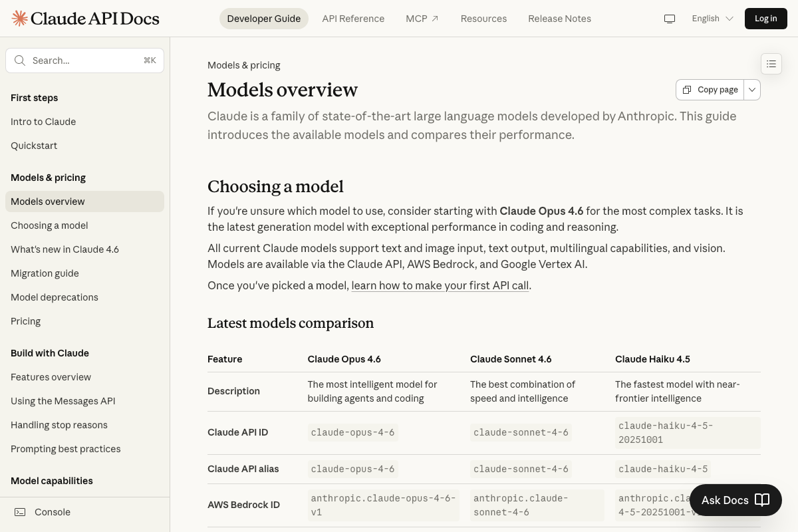This screenshot has height=532, width=798.
Task: Click claude-sonnet-4-6 in Claude API ID row
Action: (x=521, y=432)
